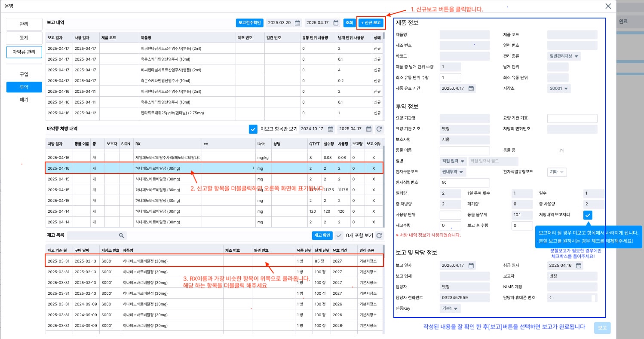Click the 재고 기준 월 column header

click(59, 250)
